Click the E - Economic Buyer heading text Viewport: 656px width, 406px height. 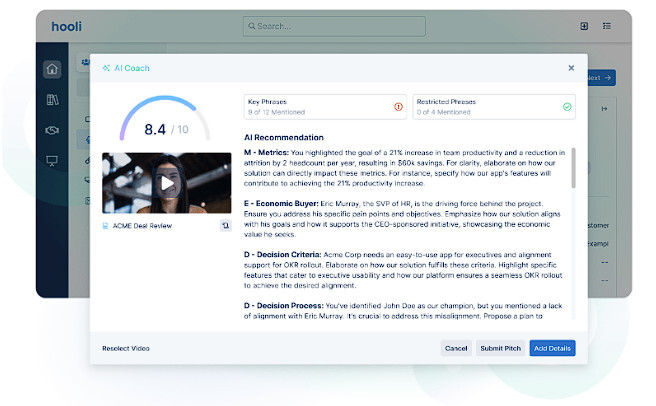coord(281,204)
